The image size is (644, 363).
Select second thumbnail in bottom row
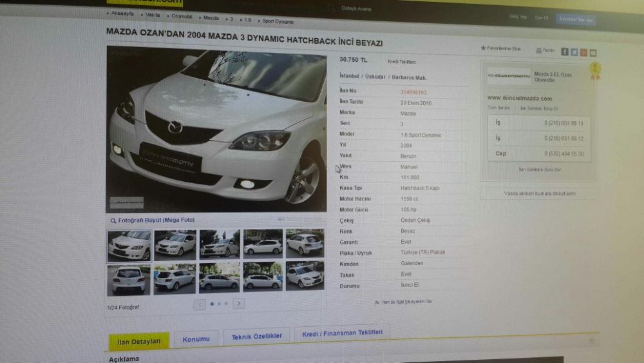click(x=175, y=279)
